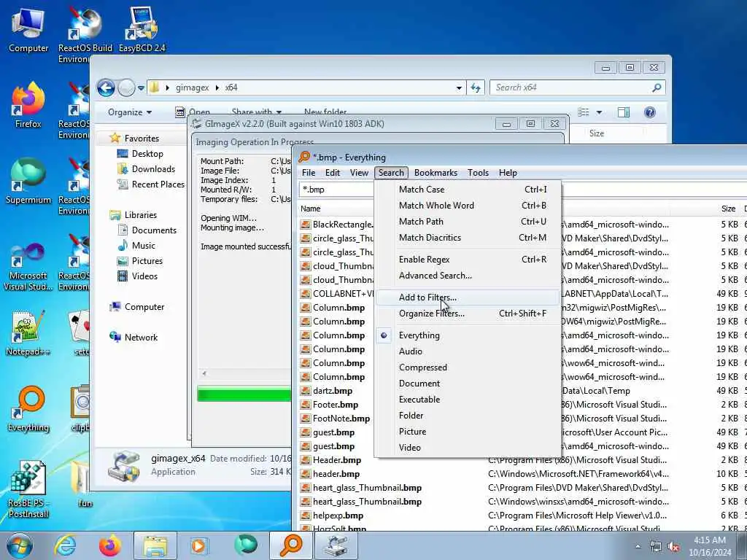Toggle Match Whole Word option
The height and width of the screenshot is (560, 747).
coord(467,206)
